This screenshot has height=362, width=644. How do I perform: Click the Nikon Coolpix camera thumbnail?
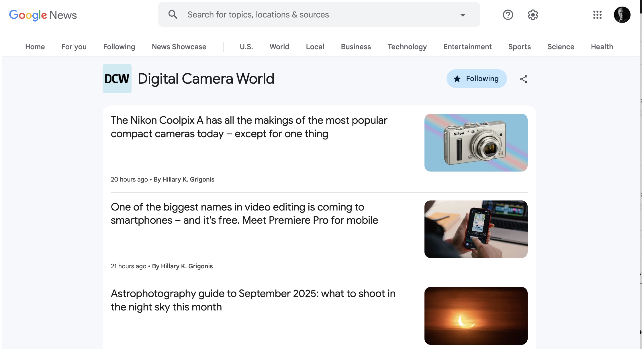(x=476, y=143)
